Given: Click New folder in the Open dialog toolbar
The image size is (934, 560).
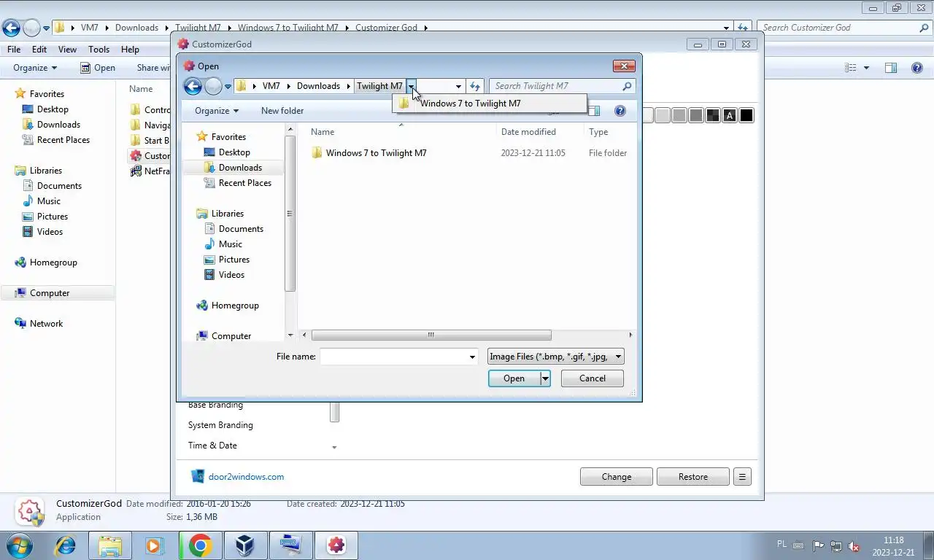Looking at the screenshot, I should [282, 111].
